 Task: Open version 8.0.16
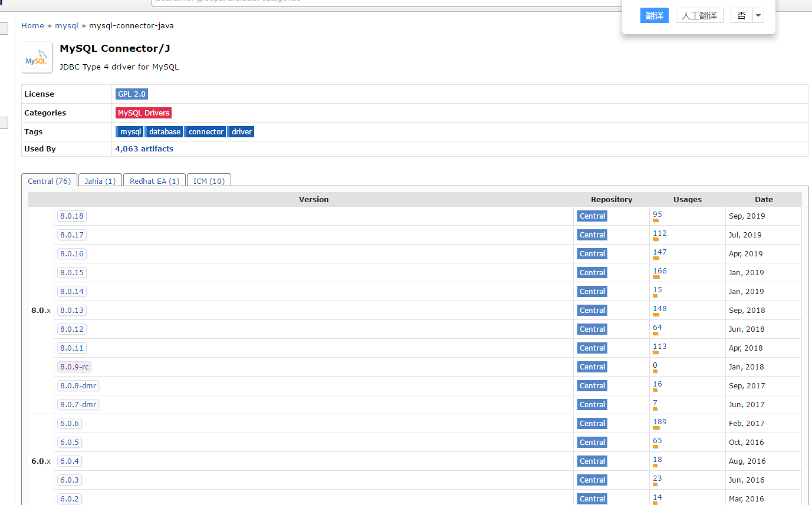pyautogui.click(x=72, y=253)
